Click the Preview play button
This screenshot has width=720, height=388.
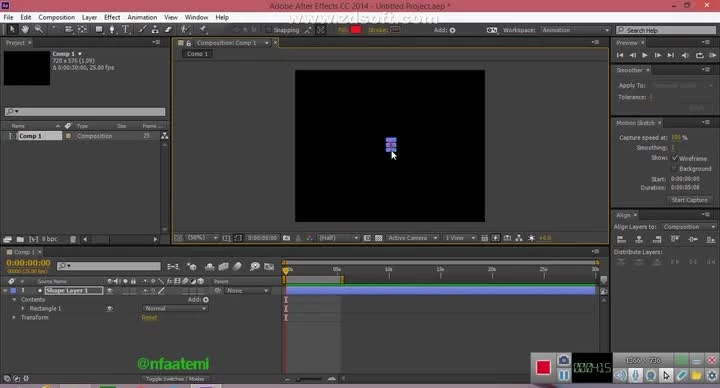pyautogui.click(x=645, y=55)
